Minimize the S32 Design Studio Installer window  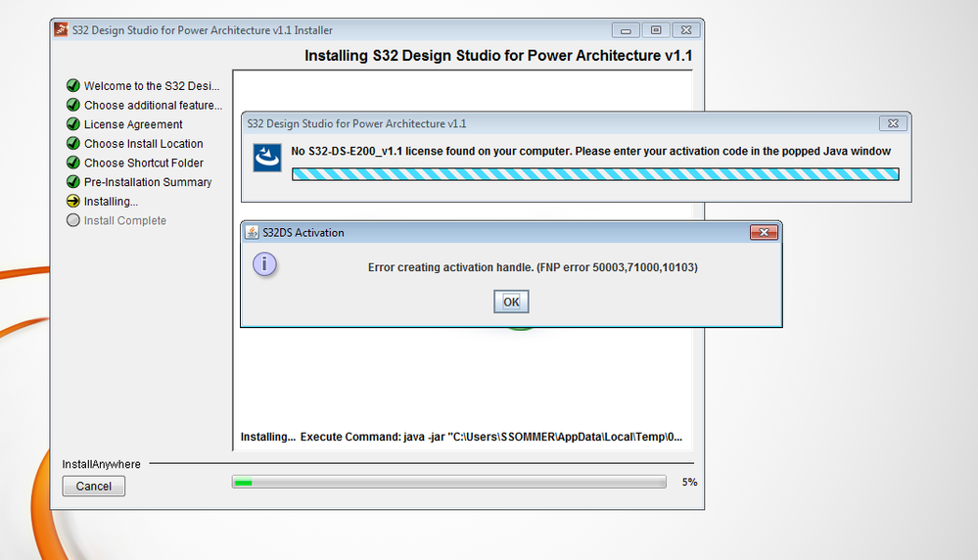[x=626, y=30]
